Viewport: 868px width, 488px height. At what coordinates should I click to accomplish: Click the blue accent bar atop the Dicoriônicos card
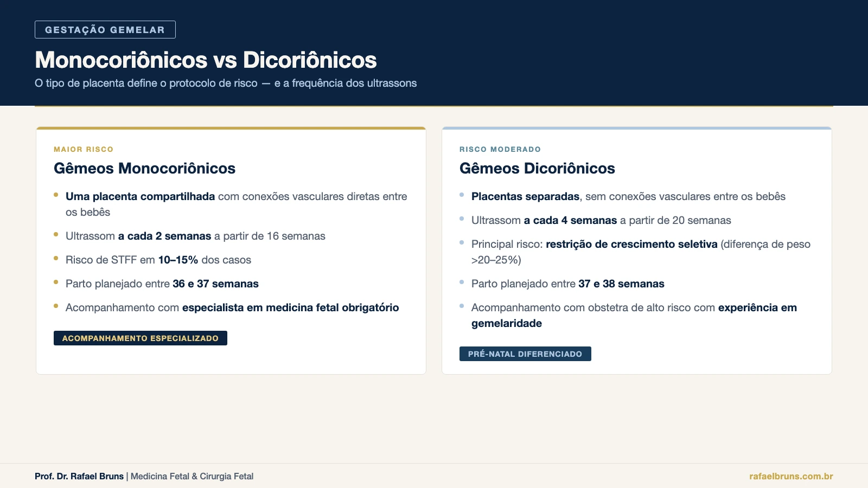click(637, 129)
